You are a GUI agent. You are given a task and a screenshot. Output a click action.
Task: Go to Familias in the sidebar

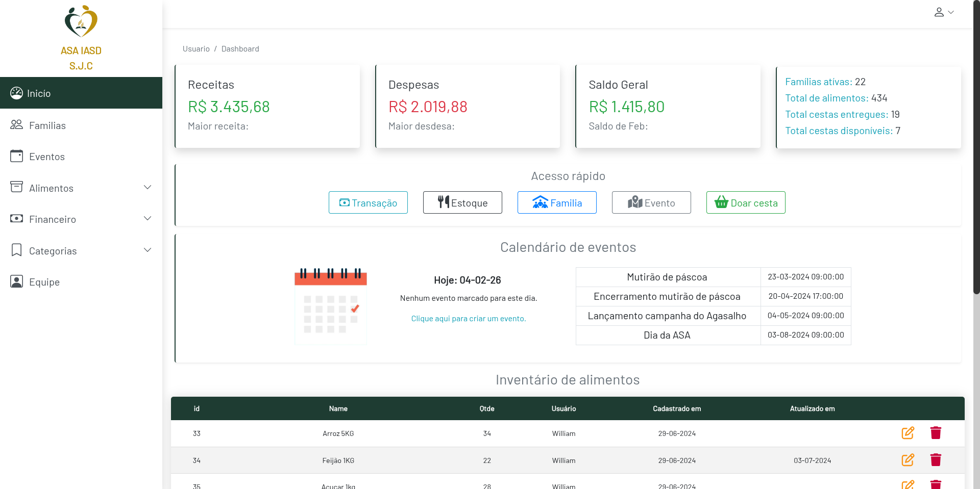pyautogui.click(x=47, y=125)
